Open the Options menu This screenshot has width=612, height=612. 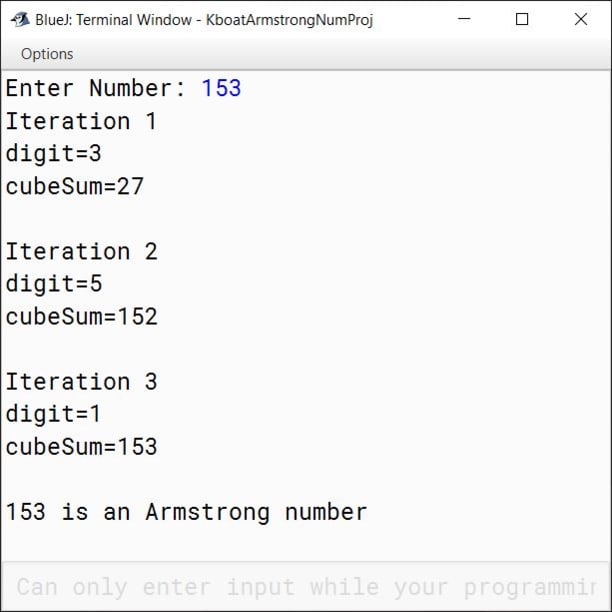point(47,54)
